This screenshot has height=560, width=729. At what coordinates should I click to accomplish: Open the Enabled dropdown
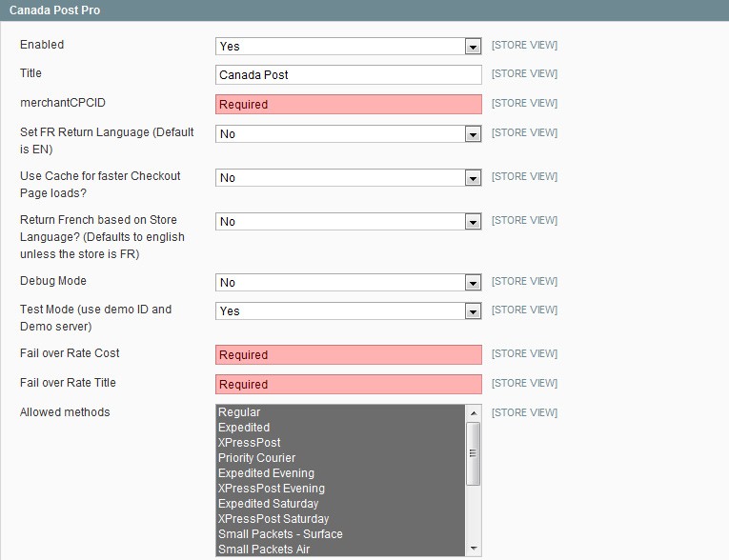348,46
